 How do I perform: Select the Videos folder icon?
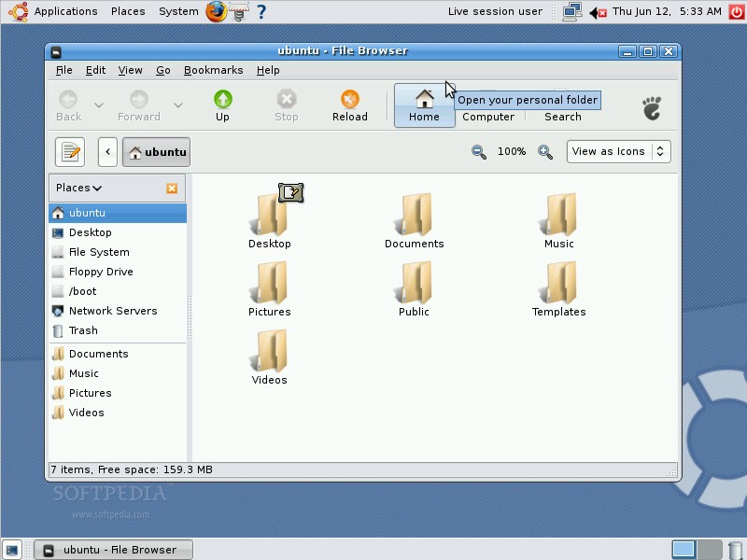pos(269,353)
